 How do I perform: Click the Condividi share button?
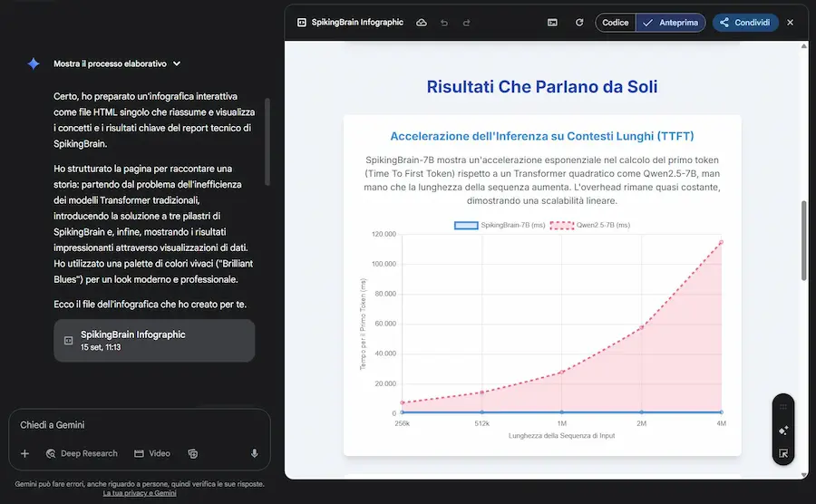point(744,23)
